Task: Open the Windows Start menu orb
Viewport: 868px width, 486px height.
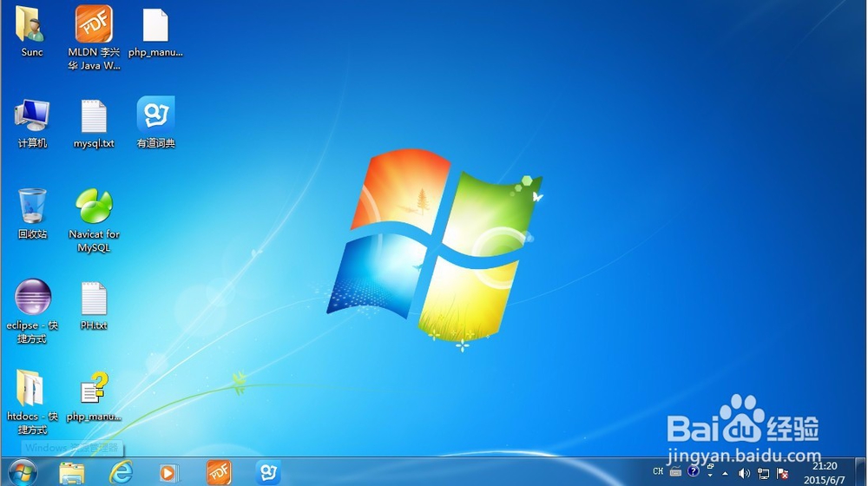Action: point(23,472)
